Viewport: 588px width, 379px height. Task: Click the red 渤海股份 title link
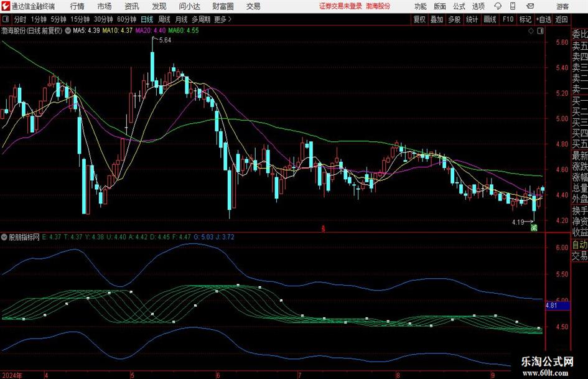[378, 6]
